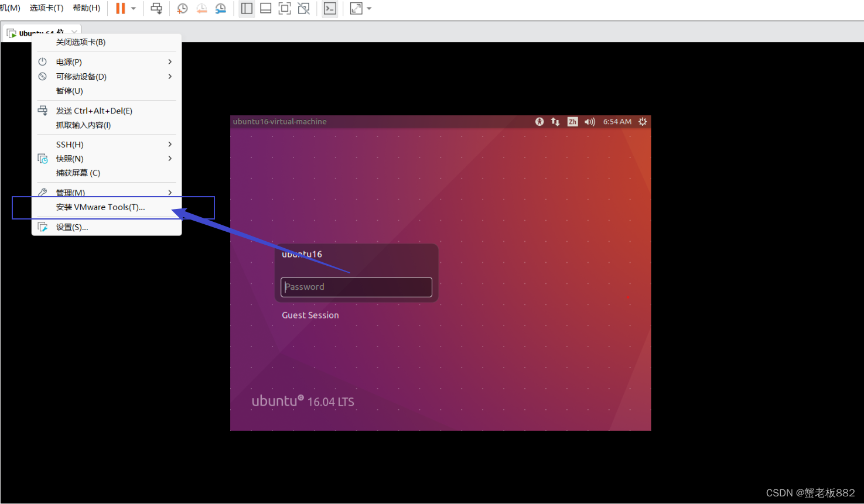The width and height of the screenshot is (864, 504).
Task: Expand the 可移动设备(D) submenu
Action: click(x=107, y=77)
